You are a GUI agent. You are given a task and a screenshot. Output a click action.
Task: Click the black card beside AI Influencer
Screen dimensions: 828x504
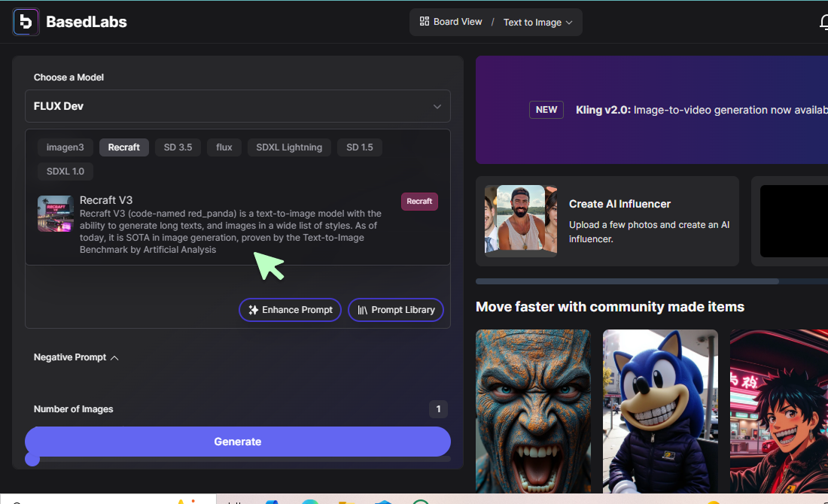point(793,221)
